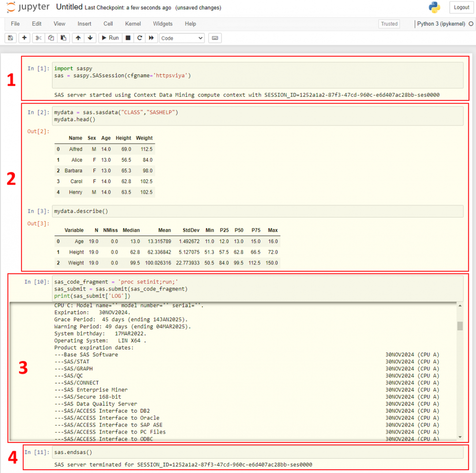
Task: Open the View menu
Action: coord(60,24)
